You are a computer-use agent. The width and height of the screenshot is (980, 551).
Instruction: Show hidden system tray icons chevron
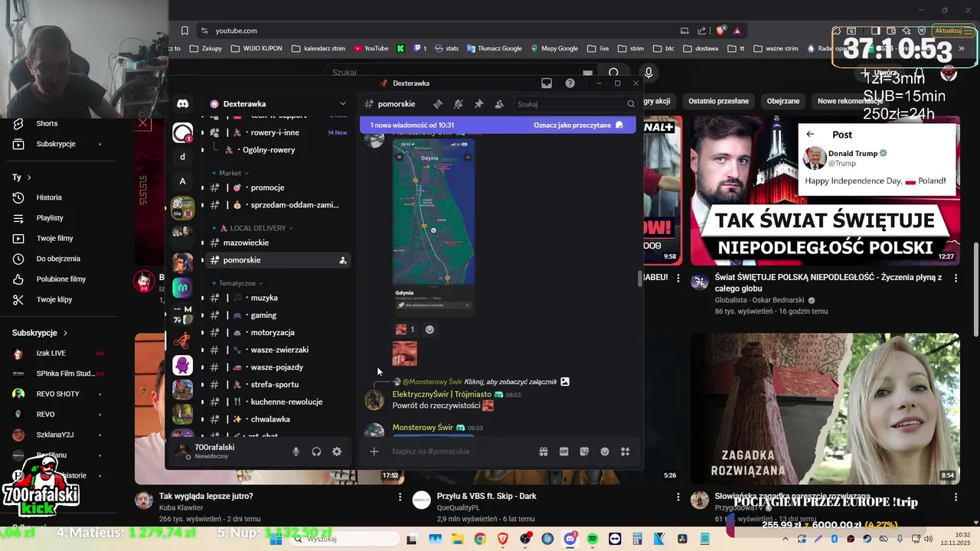(786, 540)
